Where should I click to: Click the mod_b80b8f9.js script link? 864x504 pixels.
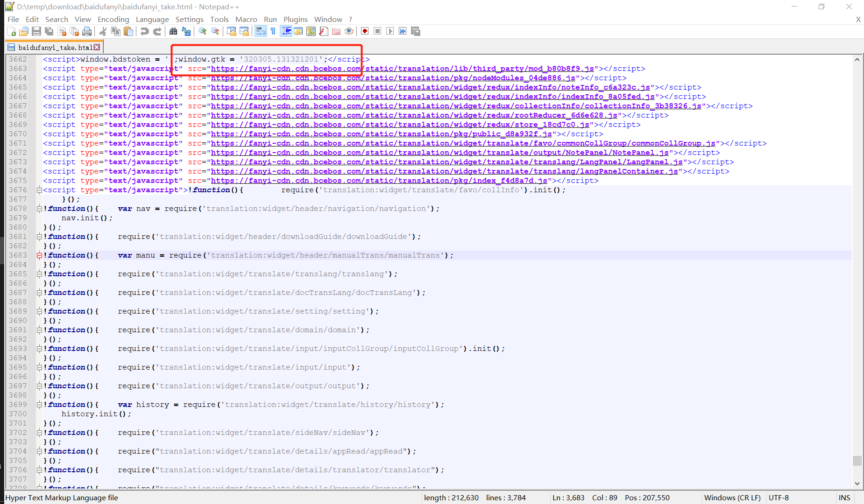[402, 69]
